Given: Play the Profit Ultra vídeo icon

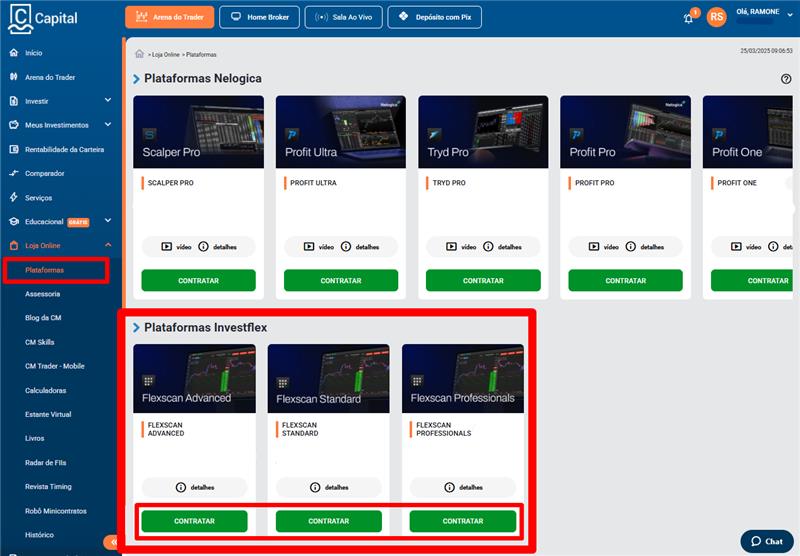Looking at the screenshot, I should (309, 246).
